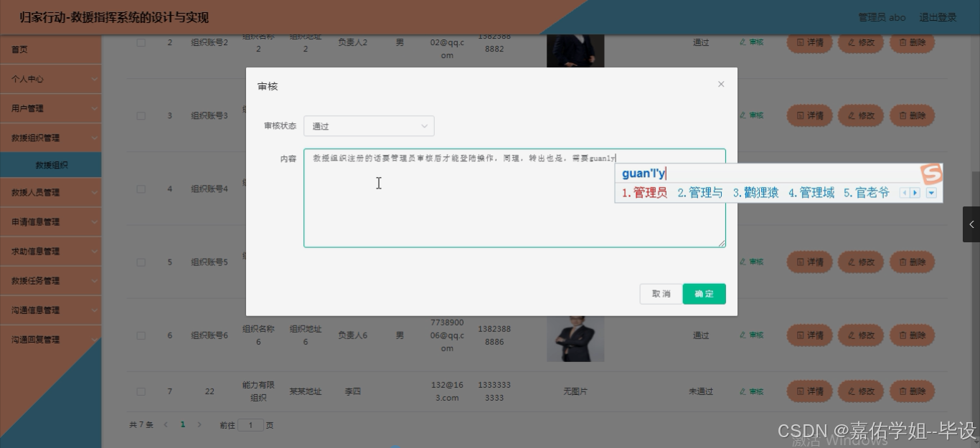Open the 审核状态 dropdown showing 通过
980x448 pixels.
[x=369, y=125]
